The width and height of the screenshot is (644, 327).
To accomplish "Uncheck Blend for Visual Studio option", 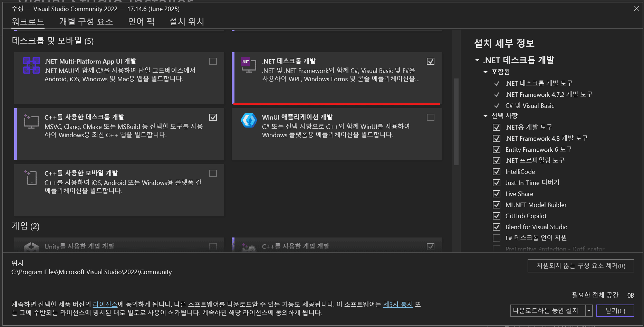I will click(x=497, y=227).
